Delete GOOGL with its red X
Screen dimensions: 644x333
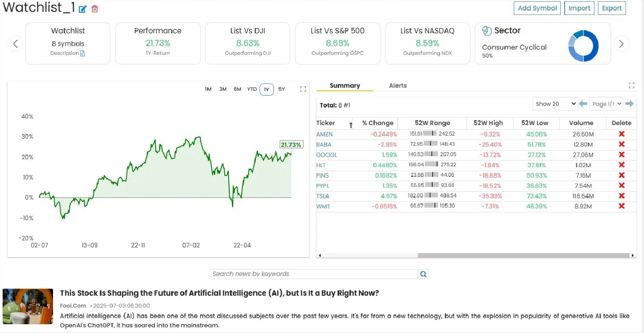point(621,154)
